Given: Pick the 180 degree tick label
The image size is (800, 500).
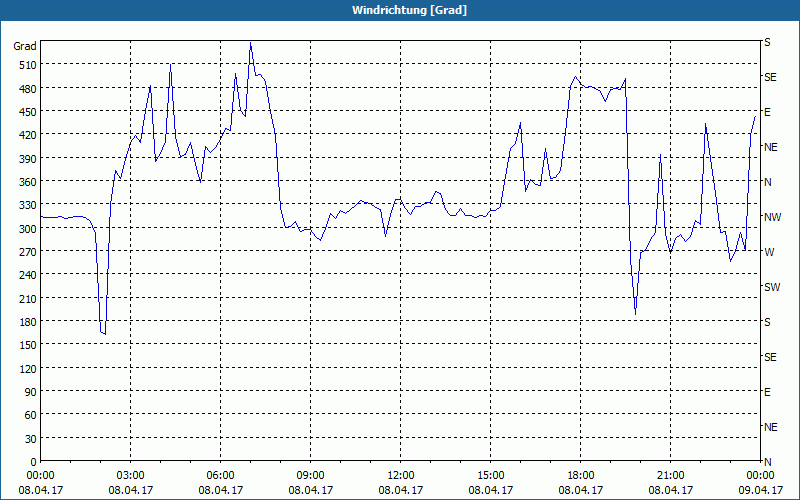Looking at the screenshot, I should pos(28,322).
